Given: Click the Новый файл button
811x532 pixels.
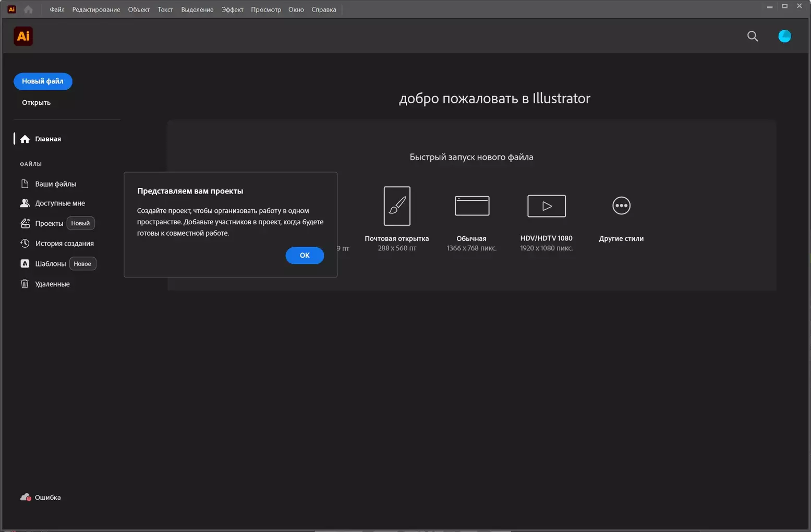Looking at the screenshot, I should click(43, 81).
